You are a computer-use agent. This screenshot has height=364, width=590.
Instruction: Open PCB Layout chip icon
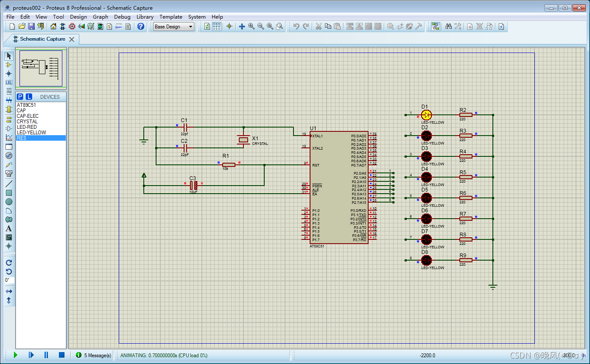click(72, 26)
